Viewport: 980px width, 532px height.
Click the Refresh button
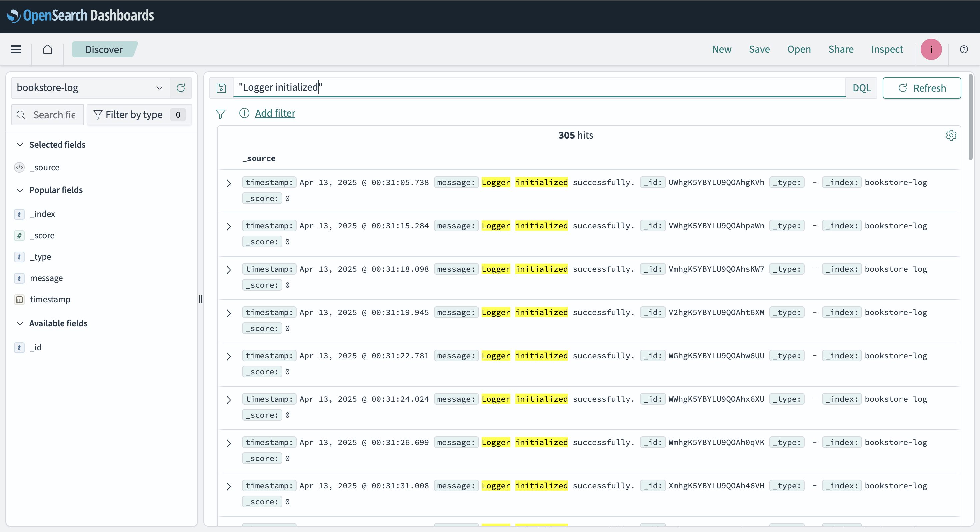[x=921, y=88]
